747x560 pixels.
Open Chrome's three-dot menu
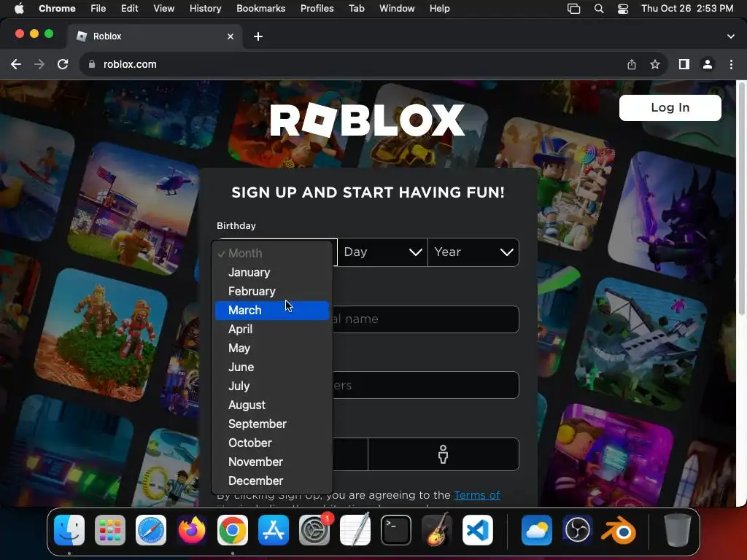731,64
